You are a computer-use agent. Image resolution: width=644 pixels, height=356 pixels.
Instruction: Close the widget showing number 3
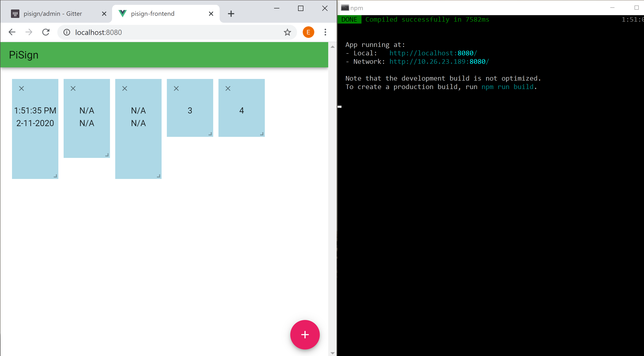(x=176, y=88)
